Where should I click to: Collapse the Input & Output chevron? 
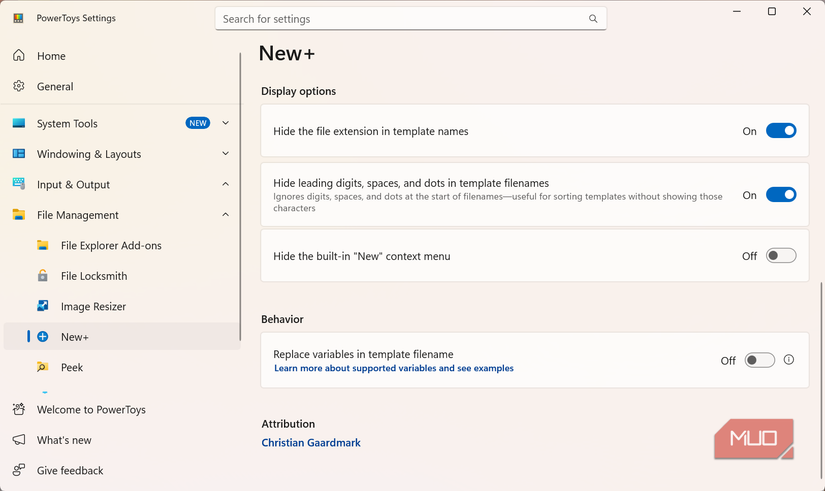[225, 184]
